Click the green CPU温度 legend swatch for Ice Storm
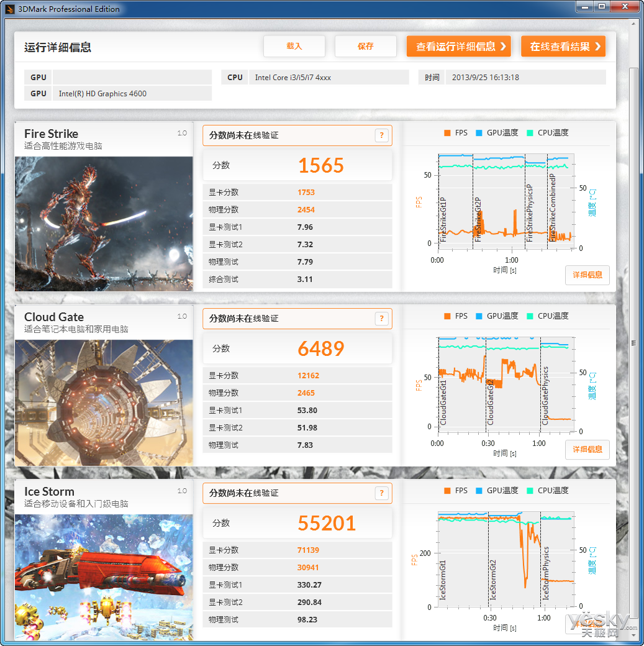This screenshot has height=646, width=644. [x=530, y=491]
